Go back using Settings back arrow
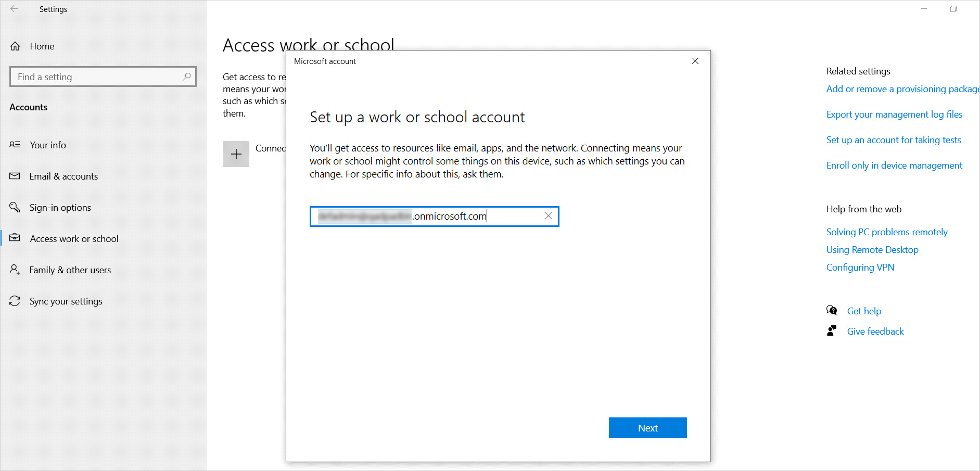Viewport: 980px width, 471px height. pos(15,9)
